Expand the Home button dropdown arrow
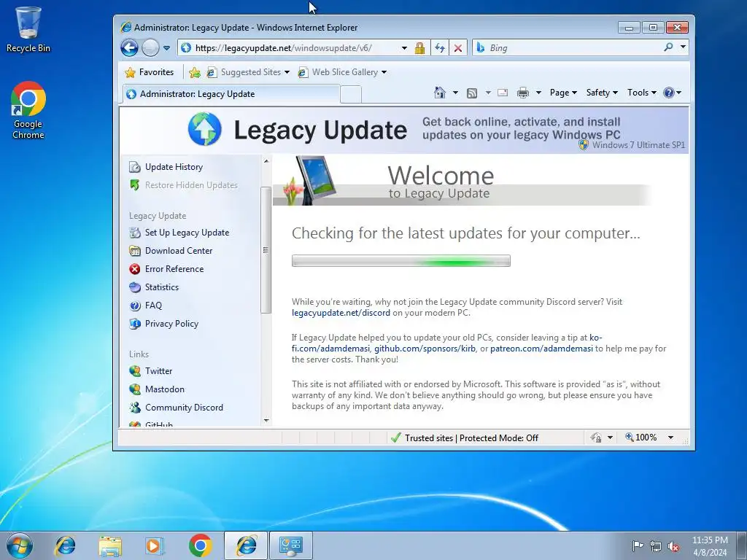The image size is (747, 560). click(455, 93)
